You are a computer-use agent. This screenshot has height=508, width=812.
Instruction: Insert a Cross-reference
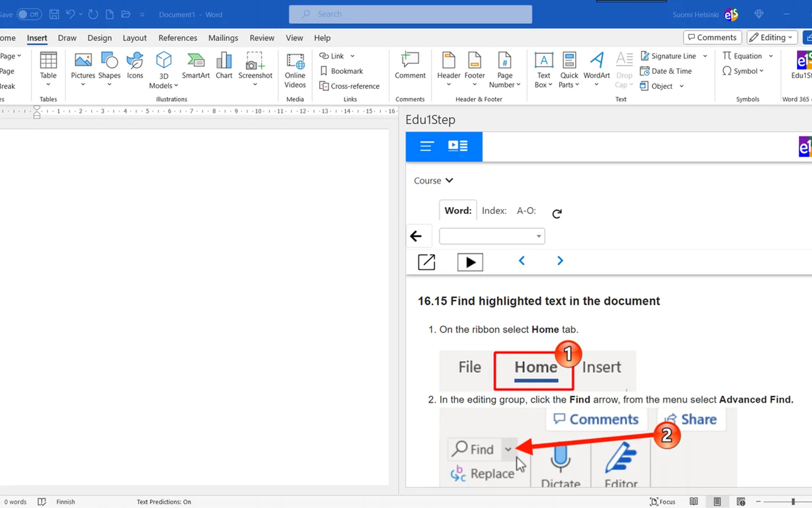coord(349,86)
